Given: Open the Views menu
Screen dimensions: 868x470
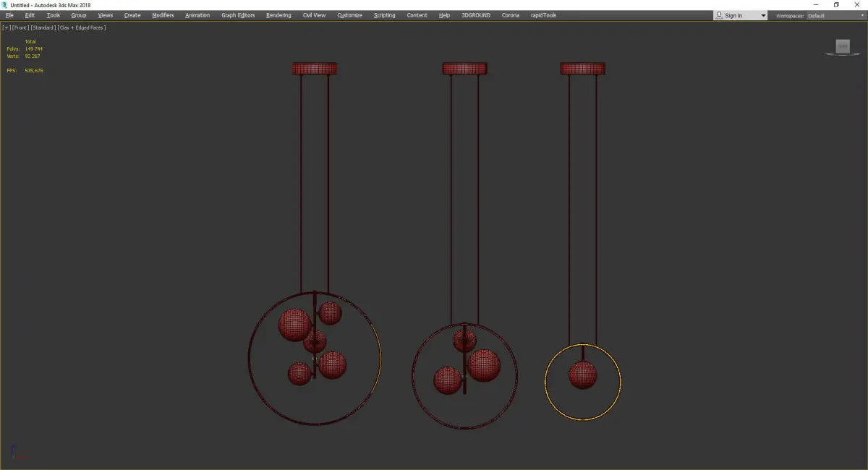Looking at the screenshot, I should tap(106, 15).
